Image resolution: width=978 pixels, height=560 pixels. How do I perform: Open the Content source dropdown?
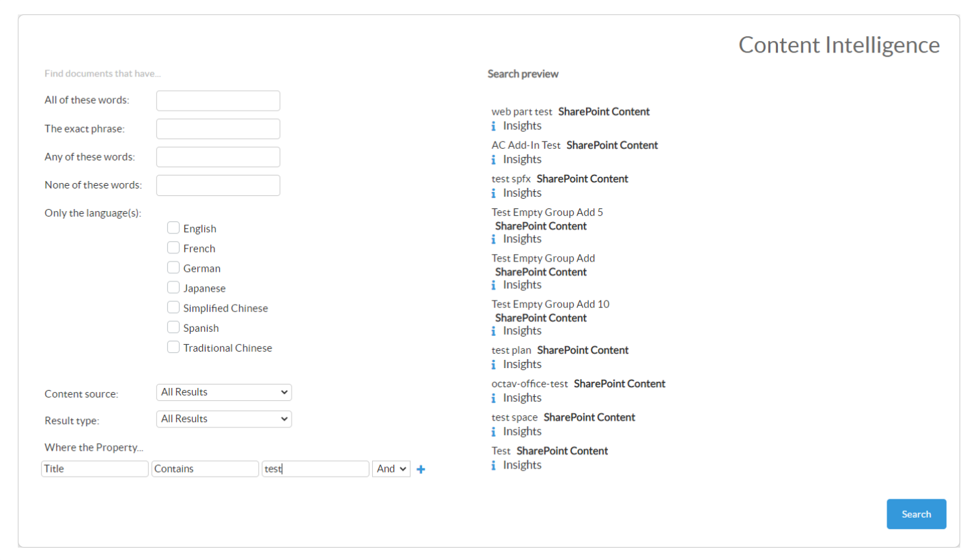(223, 392)
